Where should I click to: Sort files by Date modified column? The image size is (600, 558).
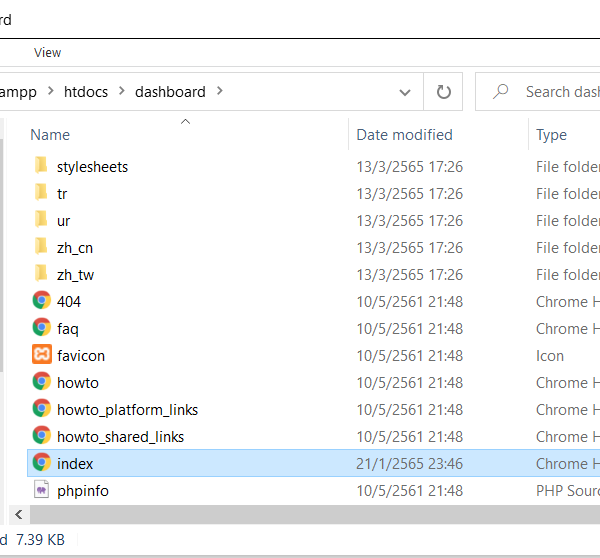coord(404,135)
